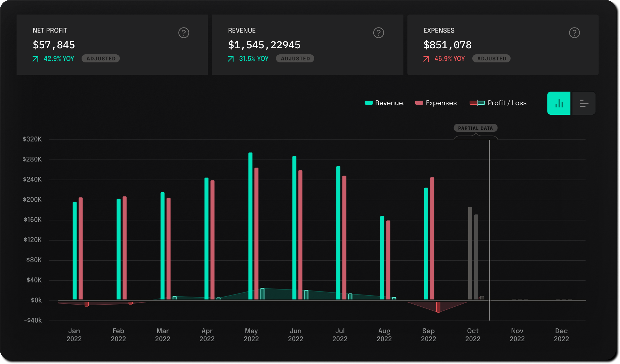Screen dimensions: 620x364
Task: Click the Adjusted badge under Net Profit
Action: 101,59
